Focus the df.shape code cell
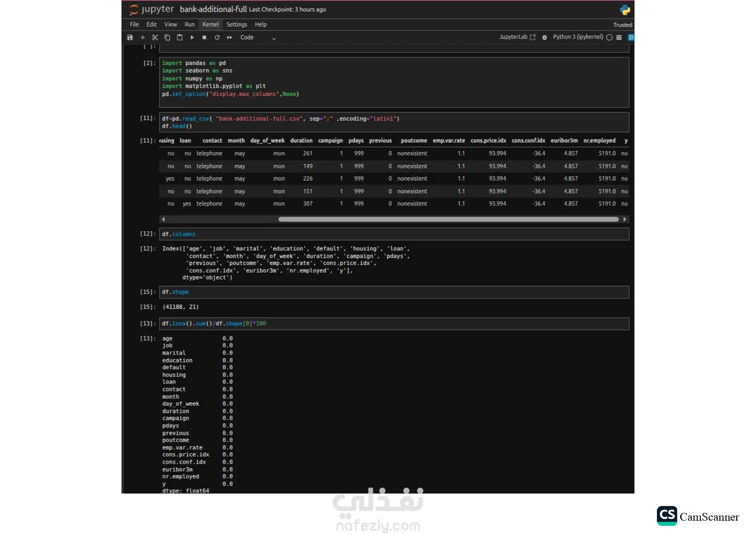 [394, 292]
